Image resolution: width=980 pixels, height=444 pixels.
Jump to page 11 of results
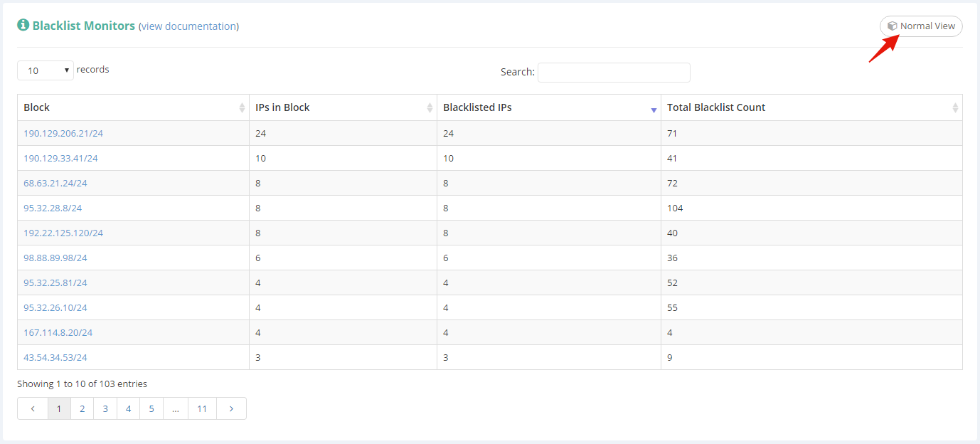click(202, 408)
